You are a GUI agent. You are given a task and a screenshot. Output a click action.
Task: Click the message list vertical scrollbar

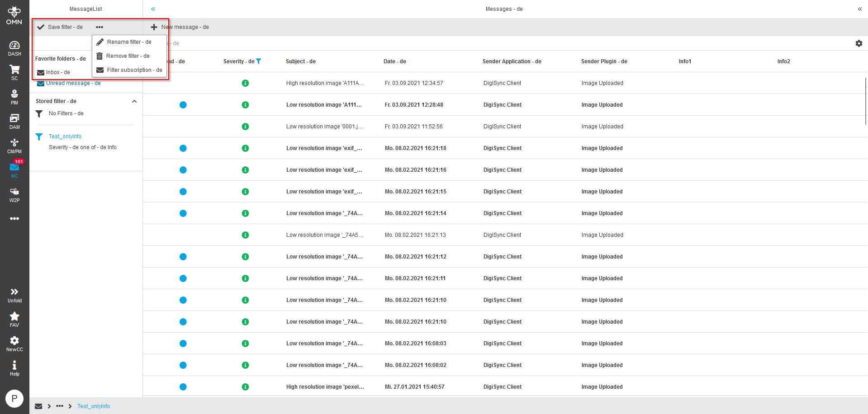click(x=865, y=101)
